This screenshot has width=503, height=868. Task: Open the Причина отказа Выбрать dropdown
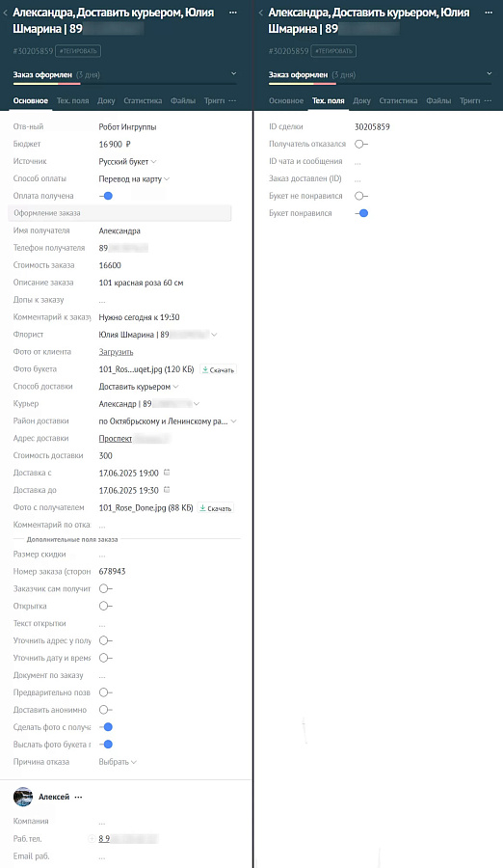pyautogui.click(x=118, y=762)
